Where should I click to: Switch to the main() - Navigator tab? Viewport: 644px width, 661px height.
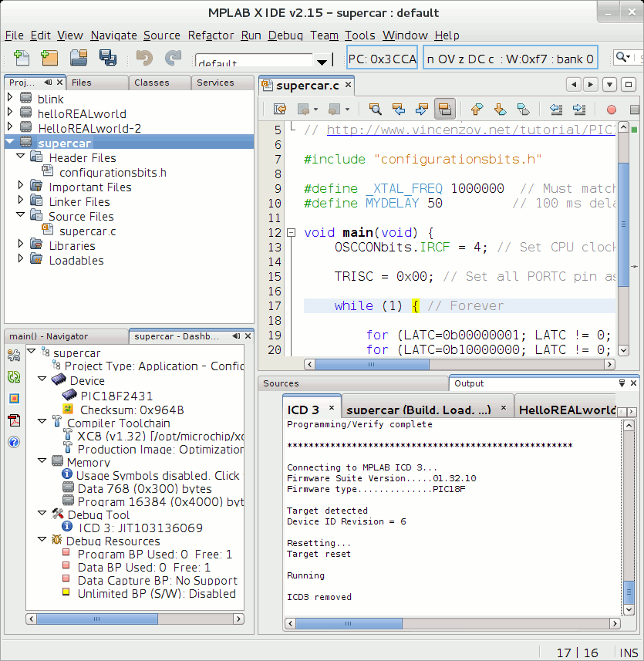[x=66, y=336]
